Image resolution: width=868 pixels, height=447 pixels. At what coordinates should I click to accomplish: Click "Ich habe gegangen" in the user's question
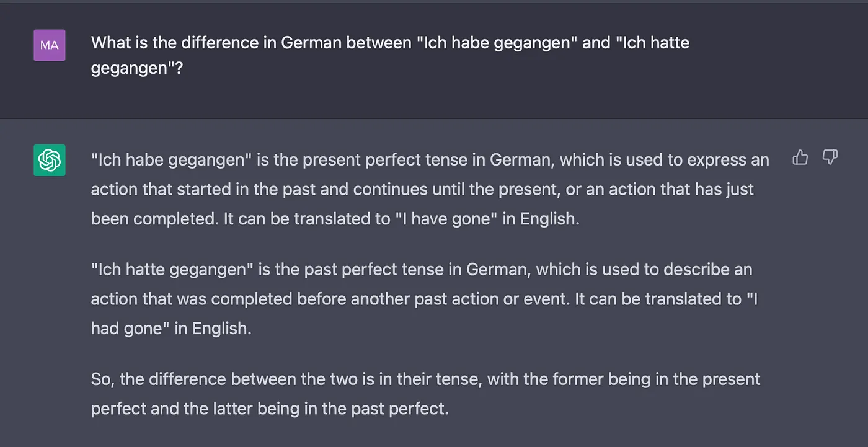click(495, 43)
